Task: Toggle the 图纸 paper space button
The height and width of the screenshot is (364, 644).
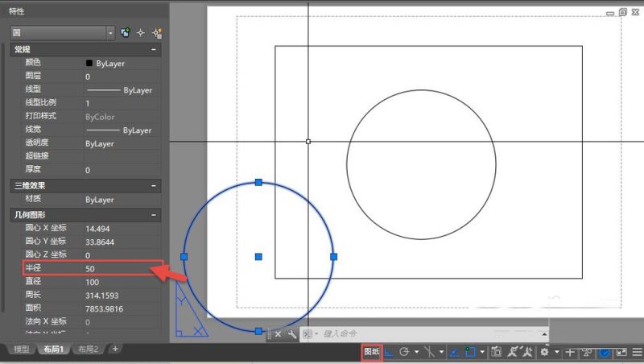Action: 371,352
